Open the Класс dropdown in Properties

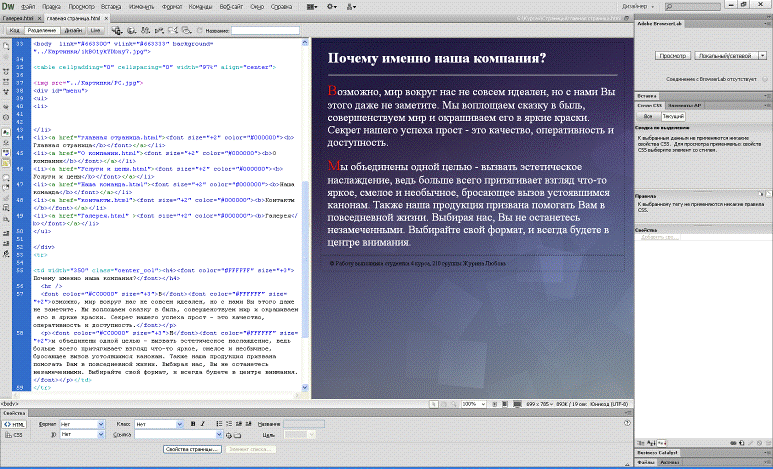pyautogui.click(x=157, y=423)
